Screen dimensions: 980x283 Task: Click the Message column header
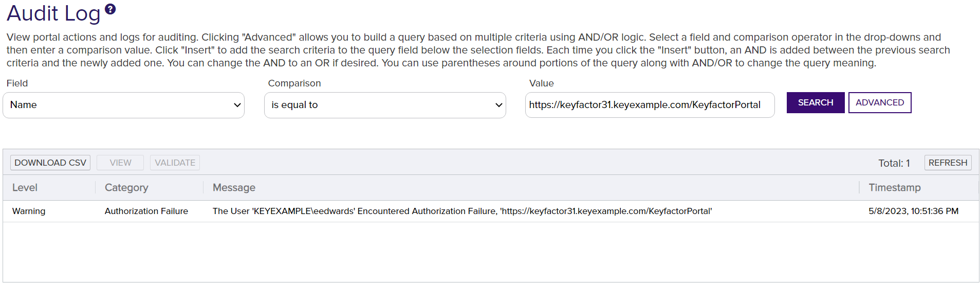coord(234,188)
